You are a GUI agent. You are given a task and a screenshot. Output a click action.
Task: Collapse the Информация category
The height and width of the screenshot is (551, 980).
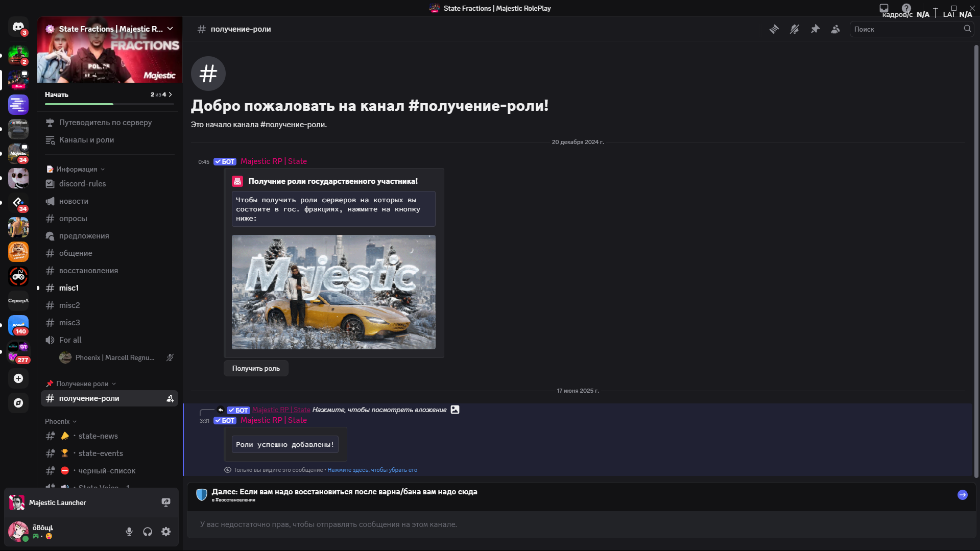pos(76,169)
